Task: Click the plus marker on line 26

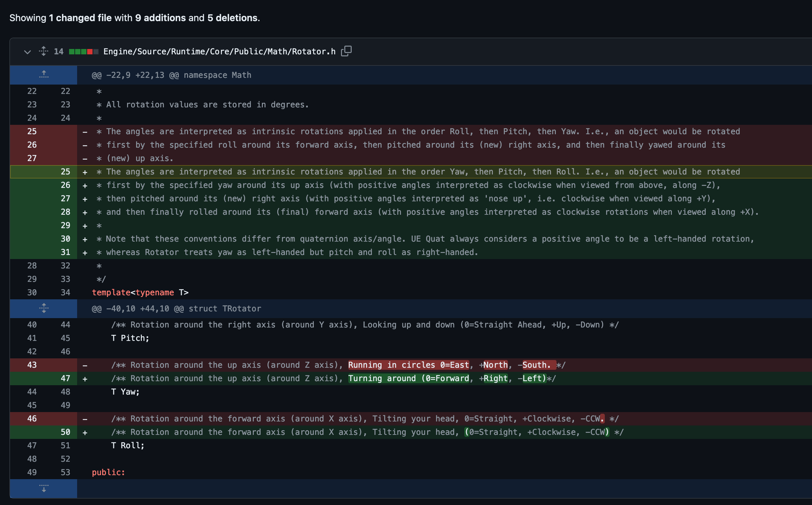Action: (85, 186)
